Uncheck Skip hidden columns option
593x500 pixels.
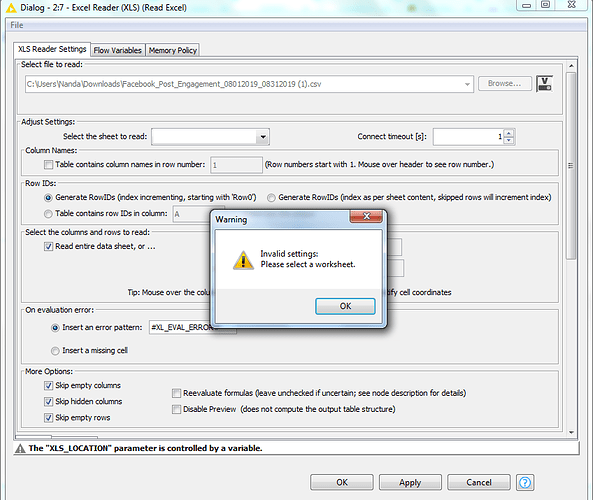[48, 401]
